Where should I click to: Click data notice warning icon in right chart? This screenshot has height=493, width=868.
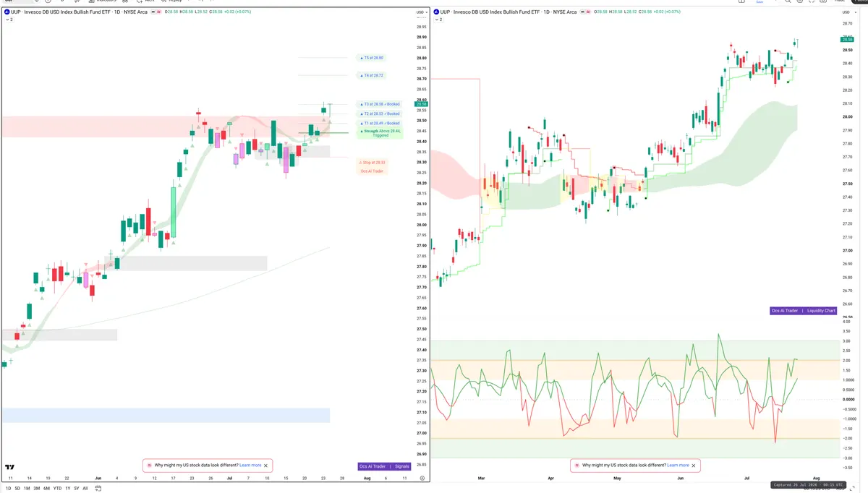pos(576,466)
